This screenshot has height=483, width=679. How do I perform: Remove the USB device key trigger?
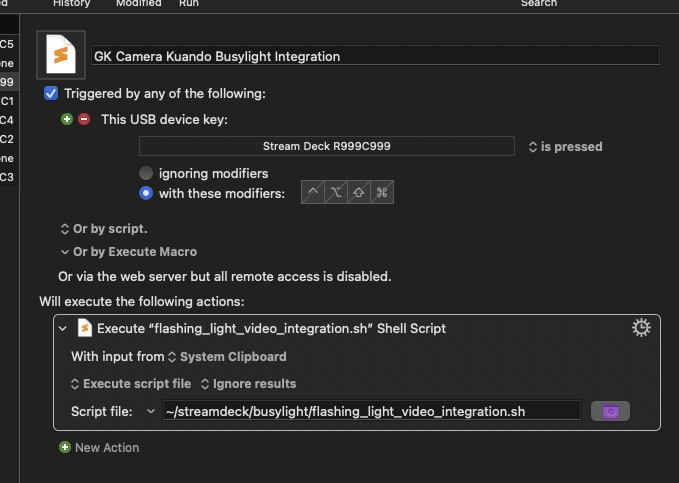click(x=84, y=119)
